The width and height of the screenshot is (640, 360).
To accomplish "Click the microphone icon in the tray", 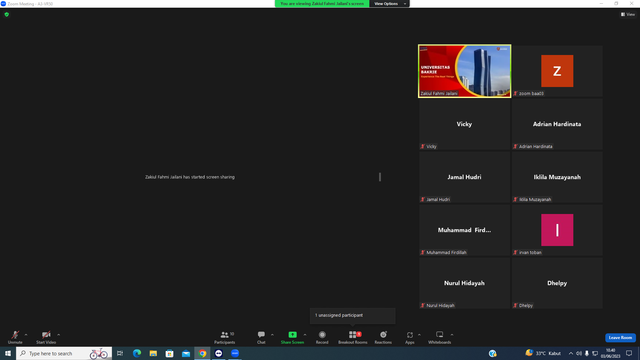I will 587,353.
